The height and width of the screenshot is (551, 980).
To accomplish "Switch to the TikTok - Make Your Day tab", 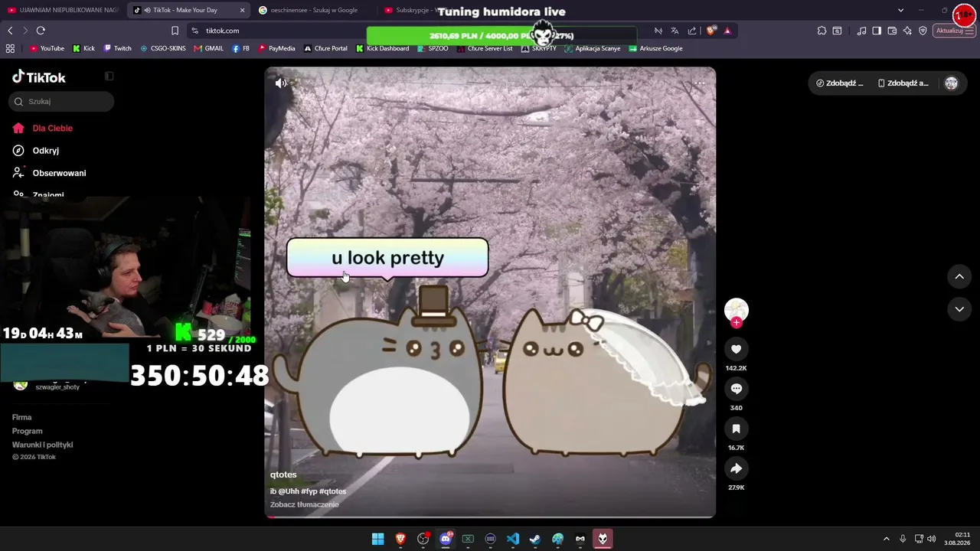I will (x=189, y=10).
